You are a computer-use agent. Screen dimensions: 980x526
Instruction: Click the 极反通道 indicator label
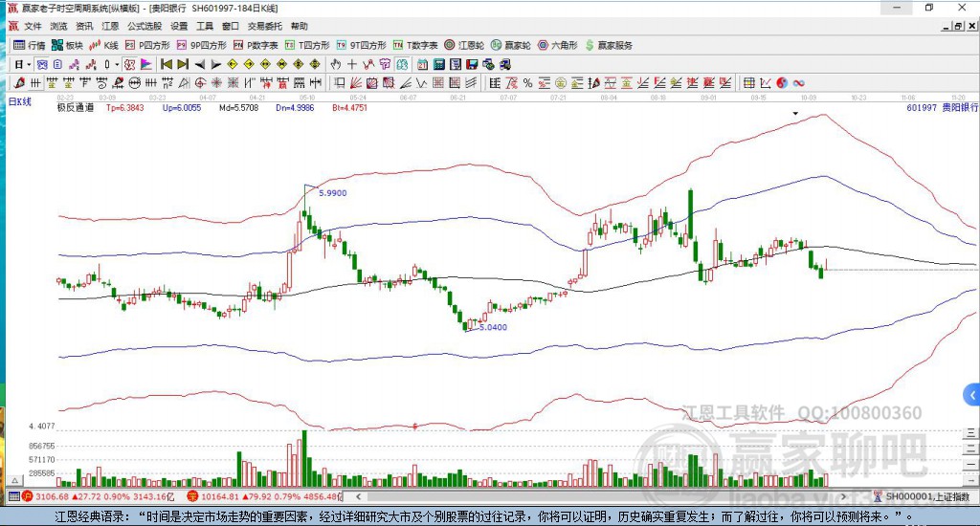point(75,107)
